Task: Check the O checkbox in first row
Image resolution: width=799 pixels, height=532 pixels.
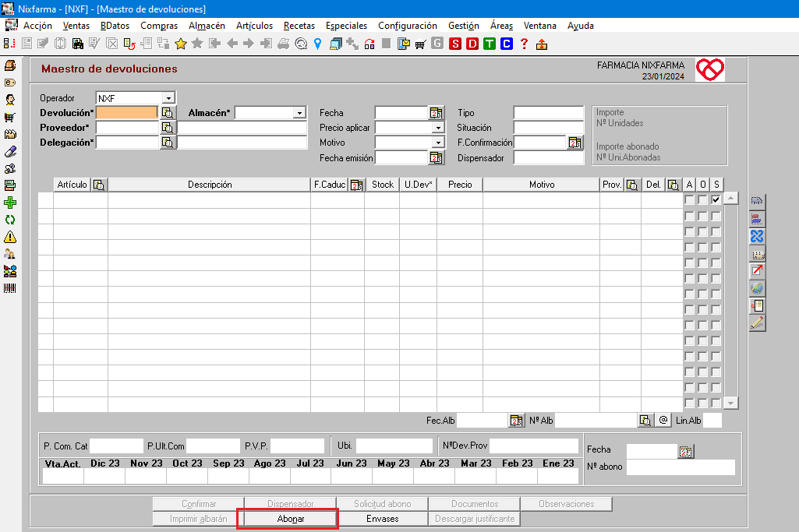Action: tap(702, 199)
